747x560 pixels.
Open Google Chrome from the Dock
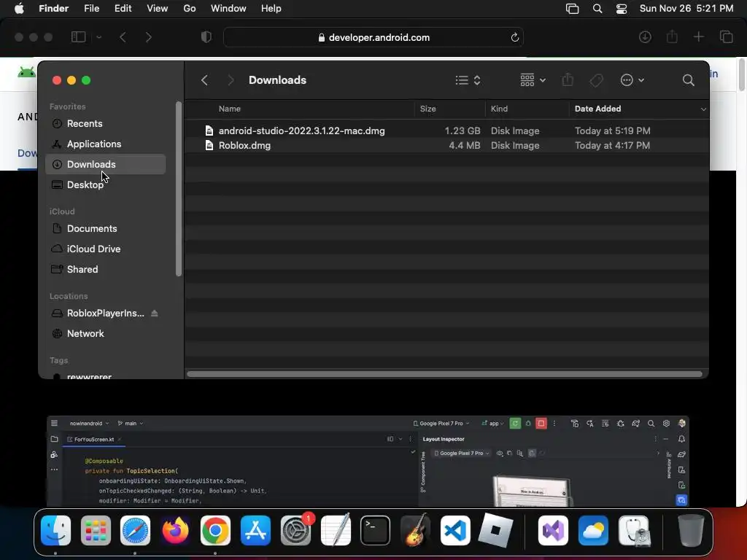coord(215,530)
